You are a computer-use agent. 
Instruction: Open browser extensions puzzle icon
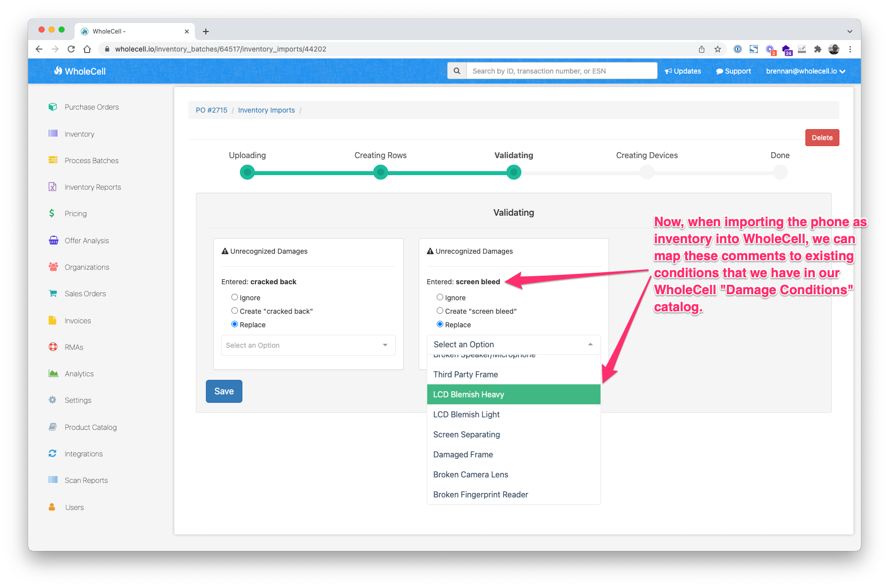click(818, 49)
